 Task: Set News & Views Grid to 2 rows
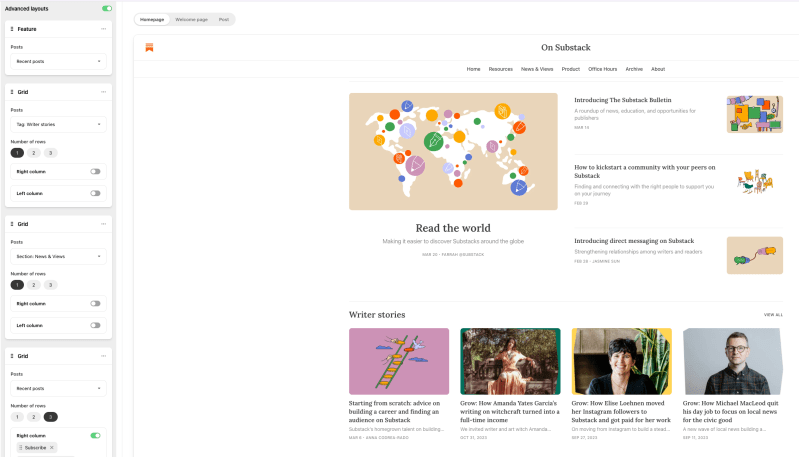tap(34, 285)
